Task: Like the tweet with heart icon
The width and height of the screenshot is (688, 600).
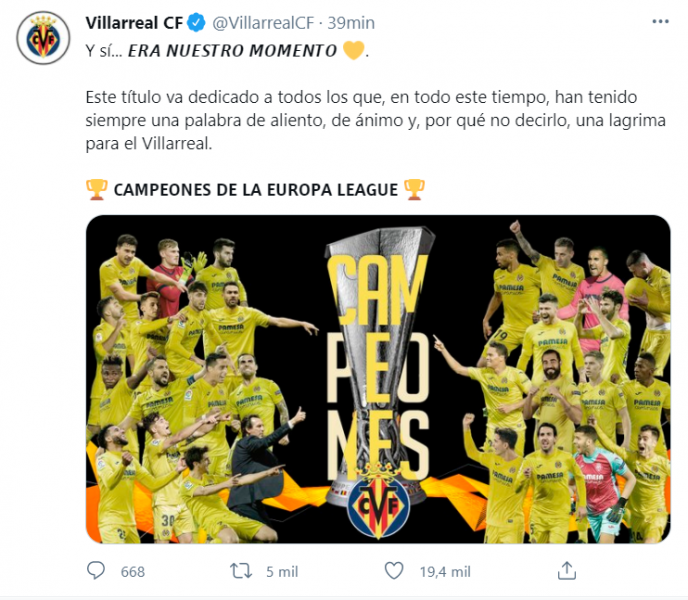Action: [x=394, y=571]
